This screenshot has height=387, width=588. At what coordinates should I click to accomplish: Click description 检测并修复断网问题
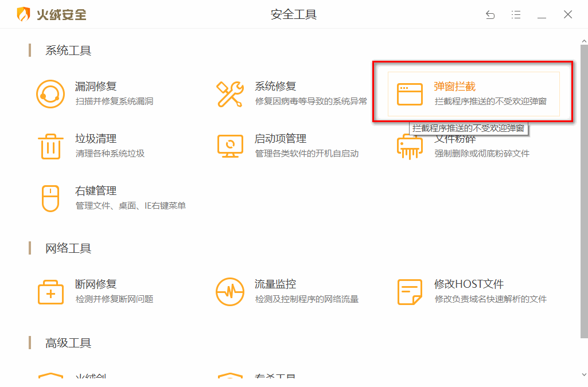pyautogui.click(x=114, y=299)
